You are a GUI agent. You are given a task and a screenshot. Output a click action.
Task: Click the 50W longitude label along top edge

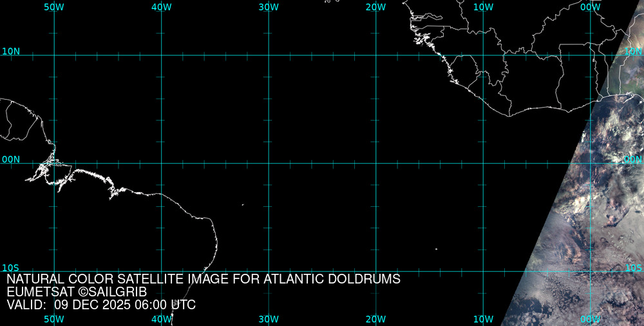coord(54,6)
